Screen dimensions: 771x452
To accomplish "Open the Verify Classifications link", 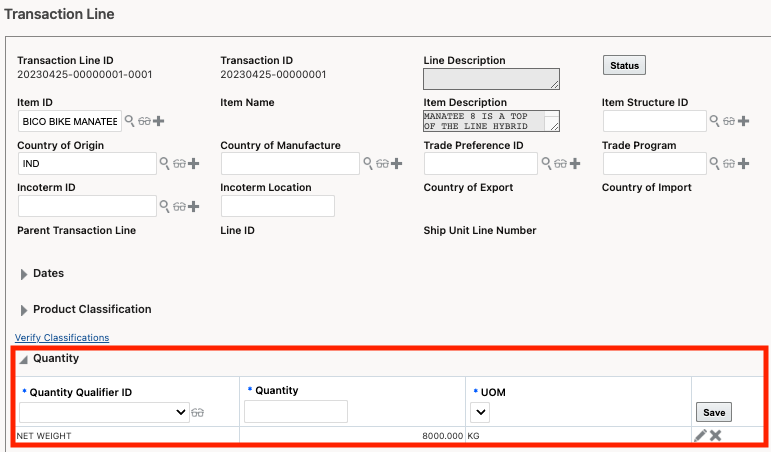I will 62,338.
